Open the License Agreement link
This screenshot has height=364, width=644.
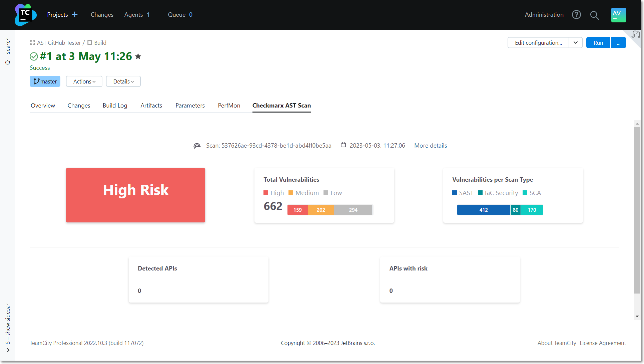(x=603, y=343)
